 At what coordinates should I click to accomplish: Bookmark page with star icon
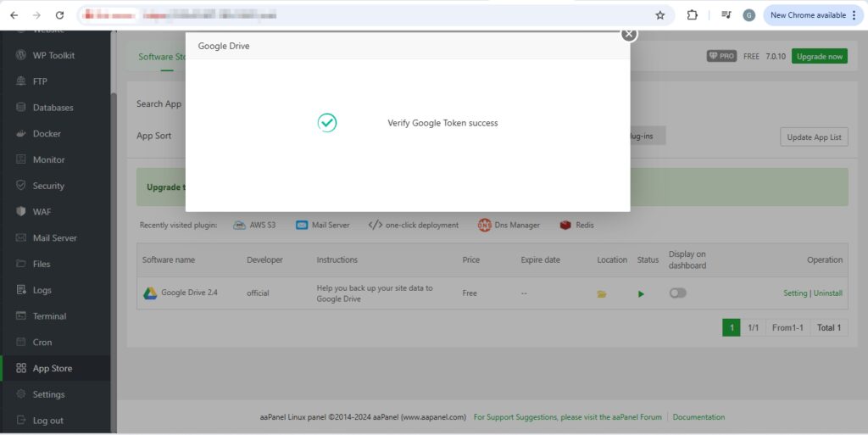tap(659, 15)
